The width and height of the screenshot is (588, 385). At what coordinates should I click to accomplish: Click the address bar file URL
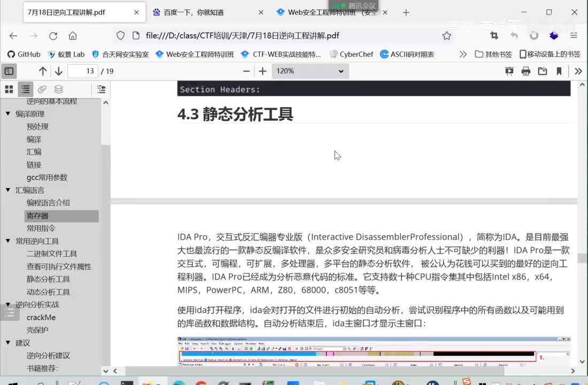tap(242, 36)
